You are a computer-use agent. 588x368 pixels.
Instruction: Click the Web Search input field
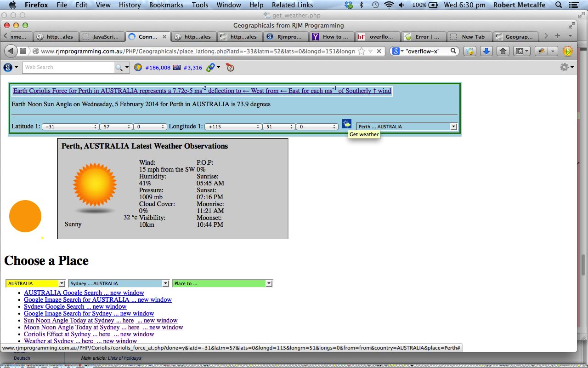(68, 68)
